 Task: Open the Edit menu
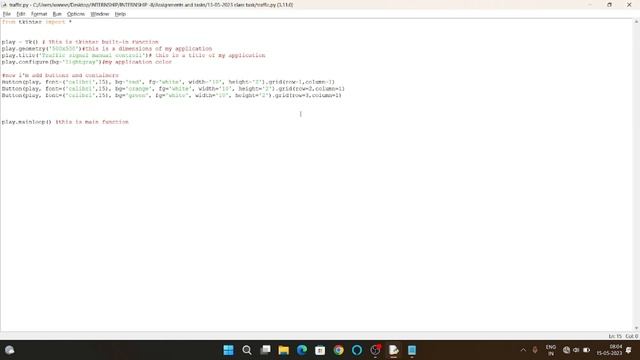[21, 14]
